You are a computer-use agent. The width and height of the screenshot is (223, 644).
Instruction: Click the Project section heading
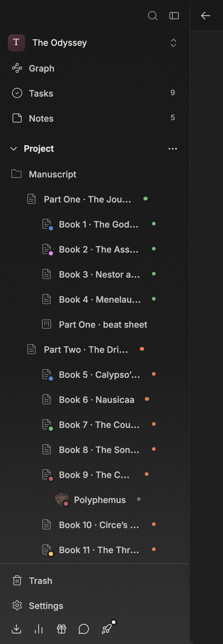click(x=39, y=148)
